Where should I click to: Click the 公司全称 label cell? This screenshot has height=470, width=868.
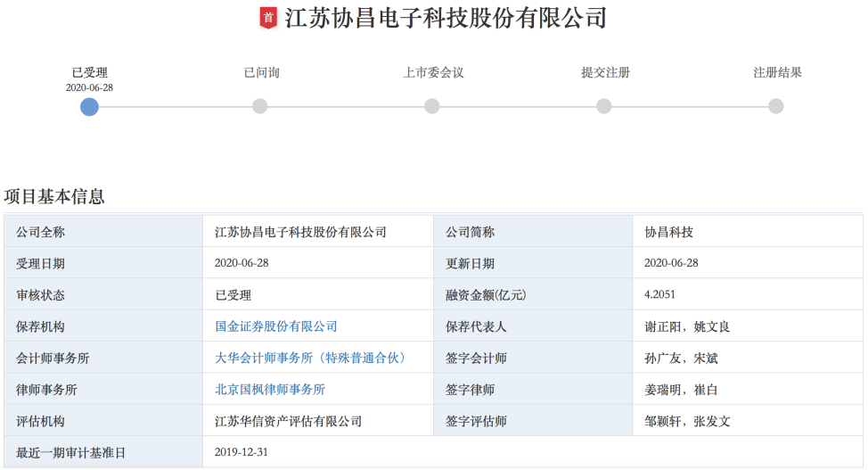click(x=103, y=232)
